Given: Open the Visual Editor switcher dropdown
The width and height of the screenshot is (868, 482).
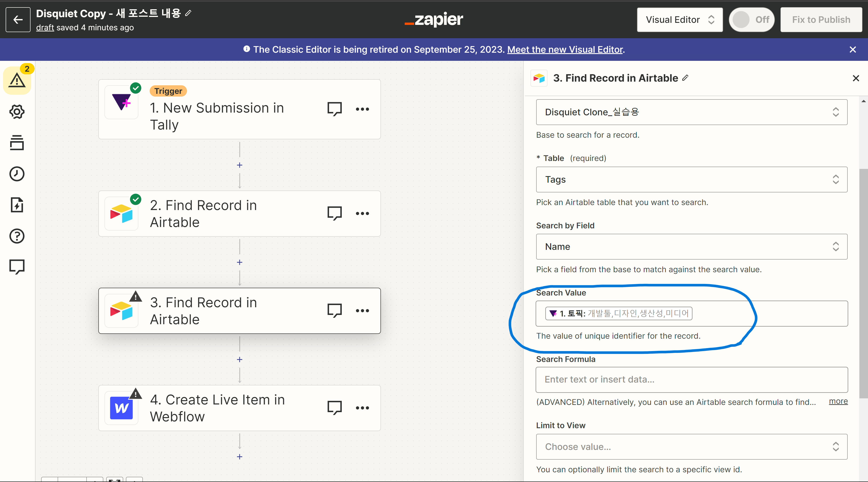Looking at the screenshot, I should coord(680,19).
